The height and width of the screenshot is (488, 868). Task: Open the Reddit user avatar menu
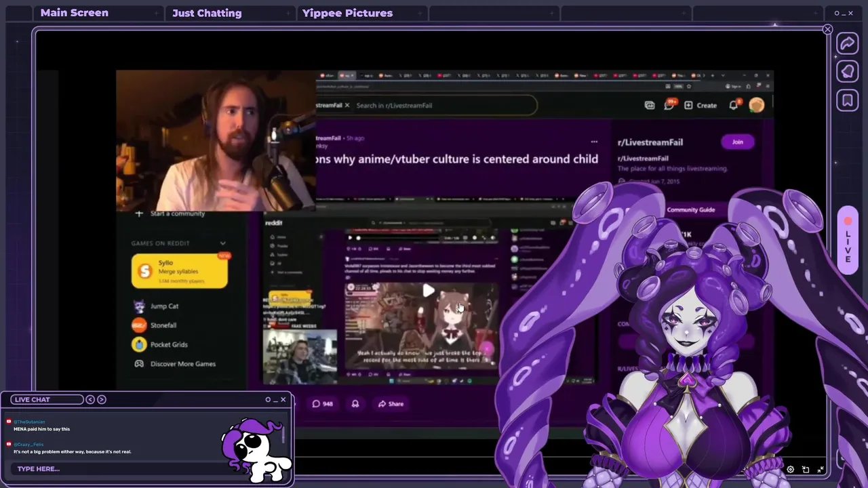click(756, 104)
